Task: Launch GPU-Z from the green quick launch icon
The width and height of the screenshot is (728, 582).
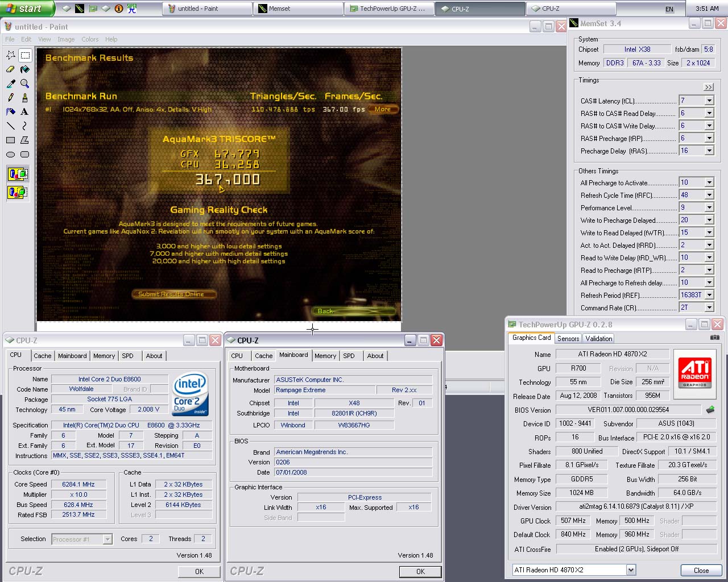Action: click(93, 9)
